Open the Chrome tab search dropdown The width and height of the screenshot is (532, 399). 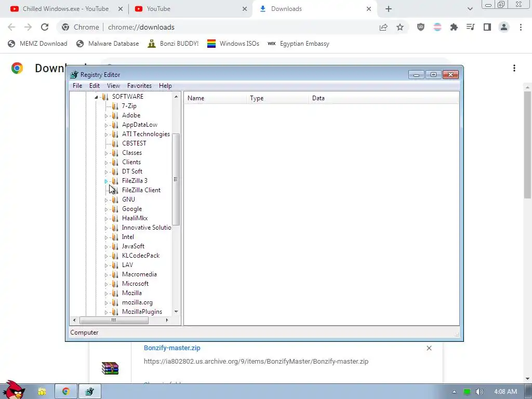click(x=470, y=9)
